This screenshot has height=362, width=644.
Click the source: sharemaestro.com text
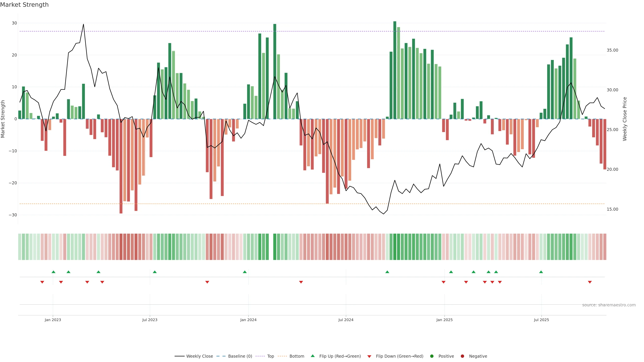609,305
